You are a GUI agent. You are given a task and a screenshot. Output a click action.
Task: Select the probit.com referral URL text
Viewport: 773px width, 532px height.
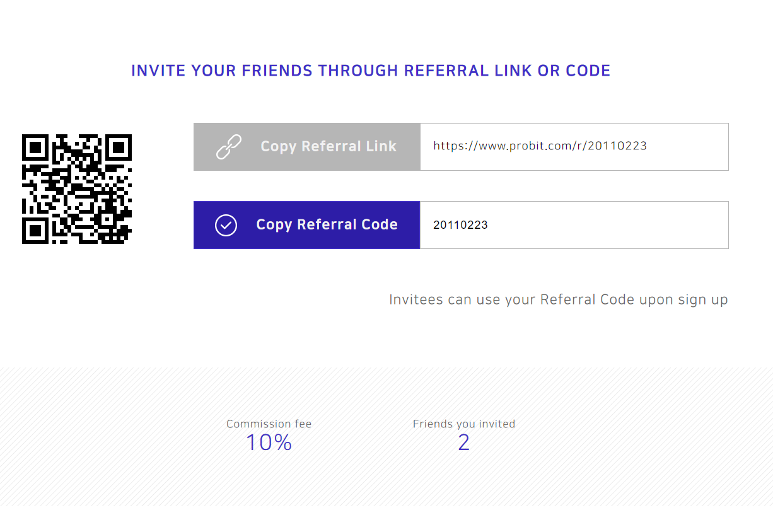click(540, 146)
